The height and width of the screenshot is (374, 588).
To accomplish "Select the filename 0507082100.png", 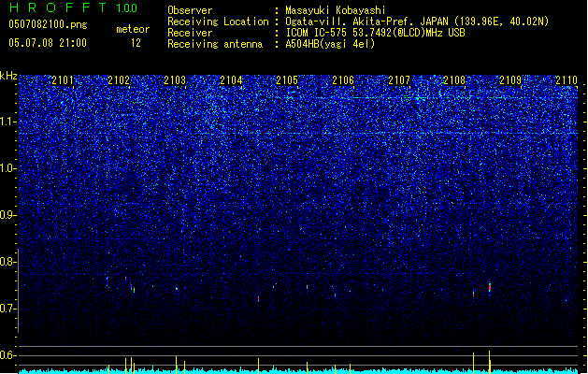I will [x=48, y=24].
